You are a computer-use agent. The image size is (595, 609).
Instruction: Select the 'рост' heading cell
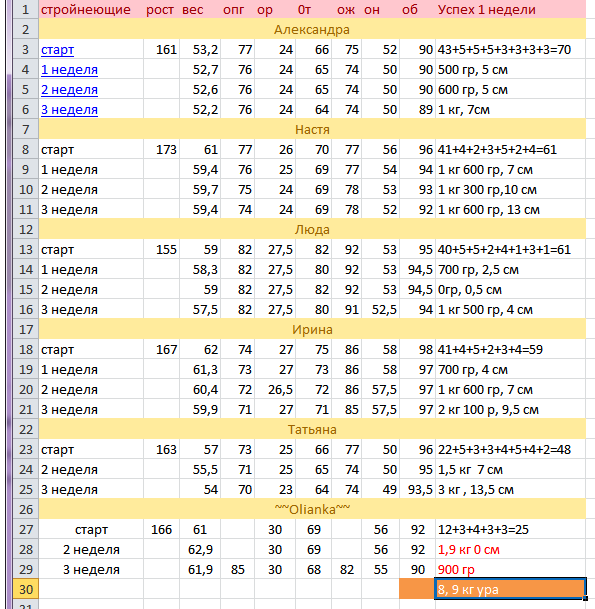click(161, 9)
